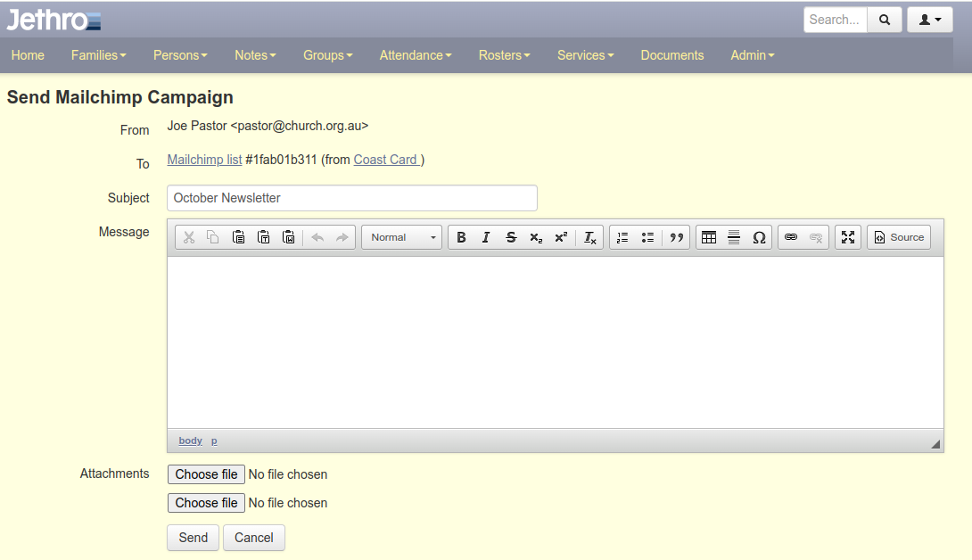Maximize the message editor
The image size is (972, 560).
click(848, 237)
